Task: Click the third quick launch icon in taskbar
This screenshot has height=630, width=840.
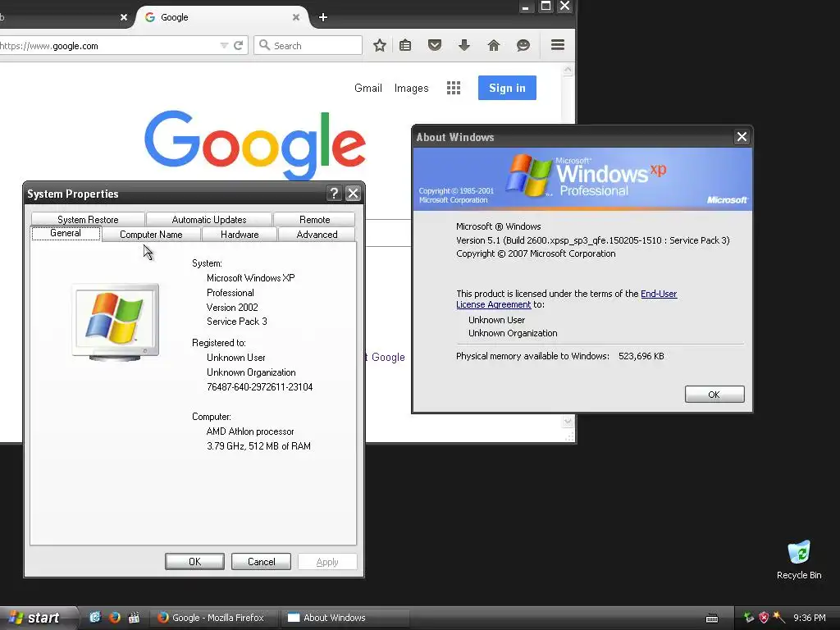Action: coord(134,617)
